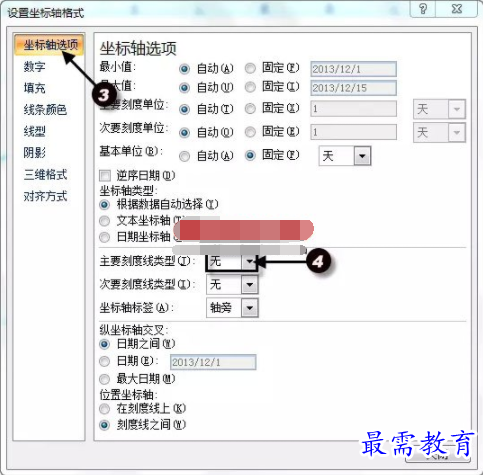Select 日期(E) crossing option

(104, 361)
